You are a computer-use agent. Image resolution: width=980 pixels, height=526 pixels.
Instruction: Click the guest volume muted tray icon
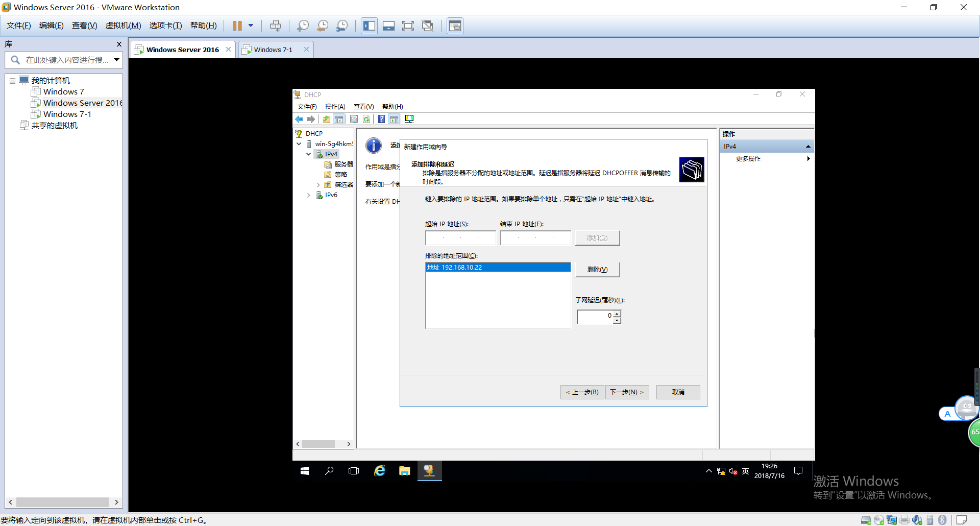pyautogui.click(x=733, y=471)
